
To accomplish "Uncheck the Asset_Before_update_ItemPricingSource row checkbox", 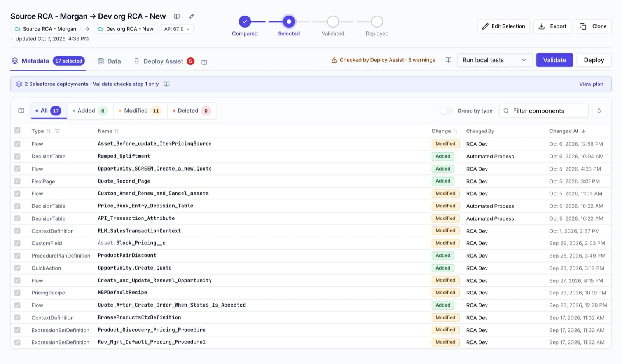I will (x=17, y=144).
